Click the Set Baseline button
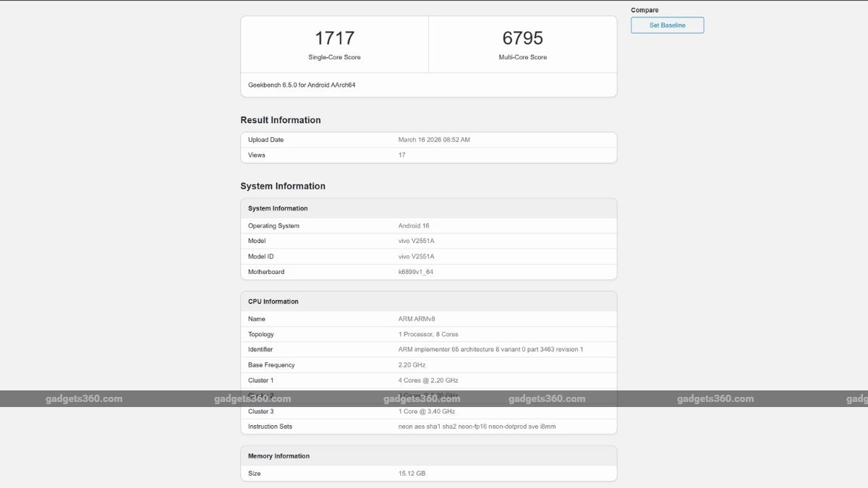Viewport: 868px width, 488px height. [x=666, y=25]
